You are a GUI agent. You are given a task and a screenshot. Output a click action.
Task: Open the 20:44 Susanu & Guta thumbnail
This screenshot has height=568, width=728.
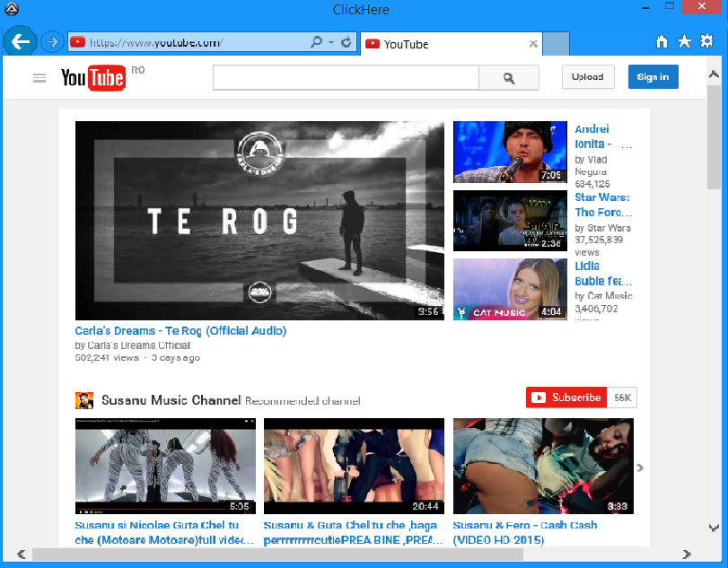354,466
